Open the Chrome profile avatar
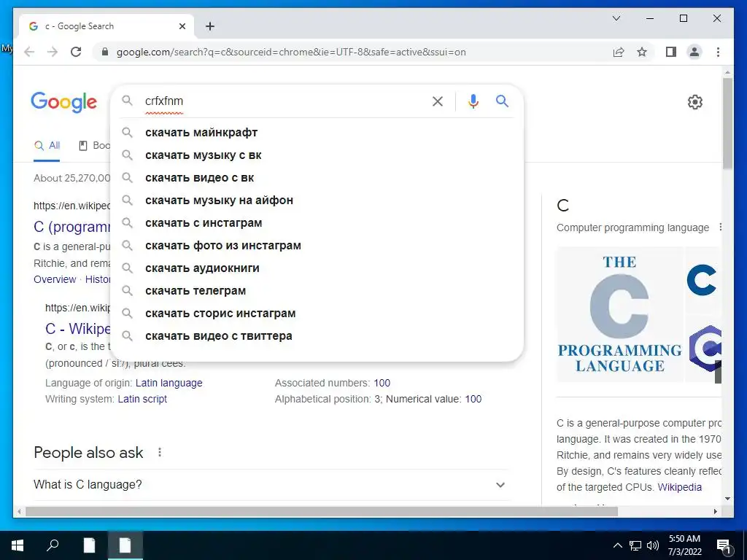 point(694,52)
